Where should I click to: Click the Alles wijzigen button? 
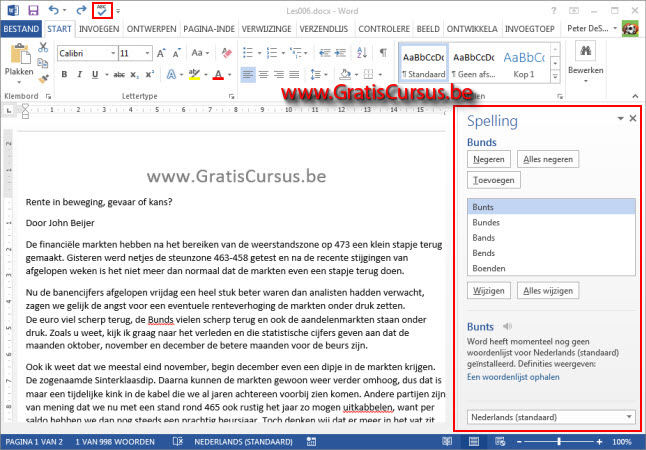pos(548,291)
